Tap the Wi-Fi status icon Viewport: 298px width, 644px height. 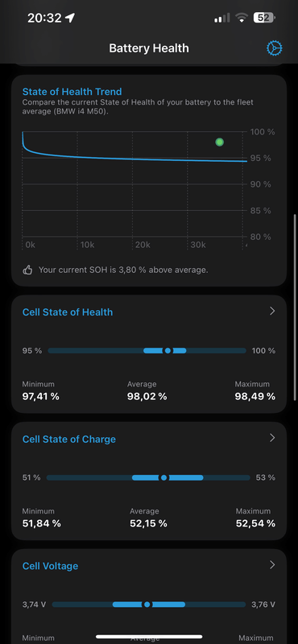point(242,18)
